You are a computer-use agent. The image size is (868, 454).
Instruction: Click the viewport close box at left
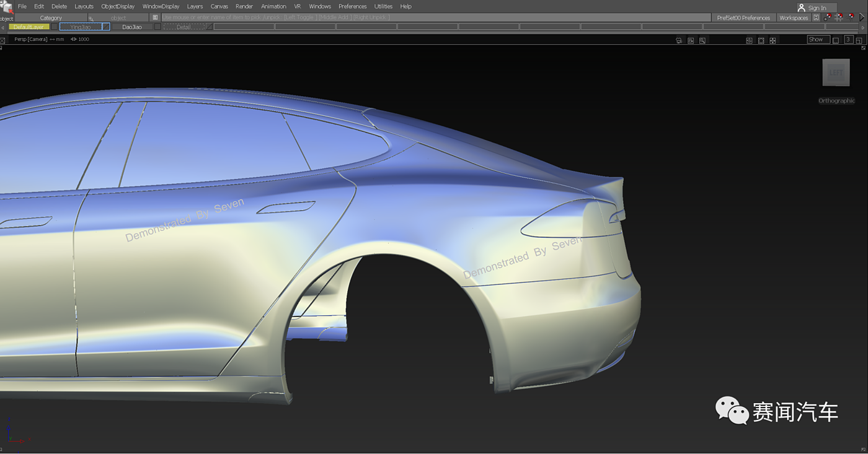point(3,40)
